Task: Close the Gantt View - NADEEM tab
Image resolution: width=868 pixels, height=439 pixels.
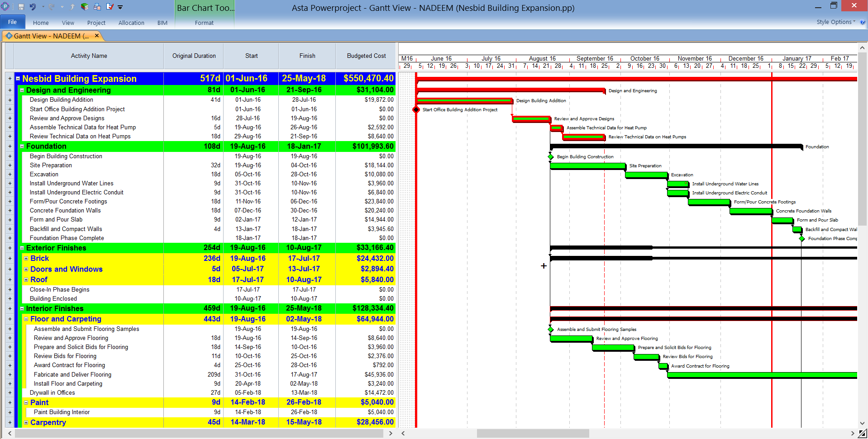Action: tap(96, 35)
